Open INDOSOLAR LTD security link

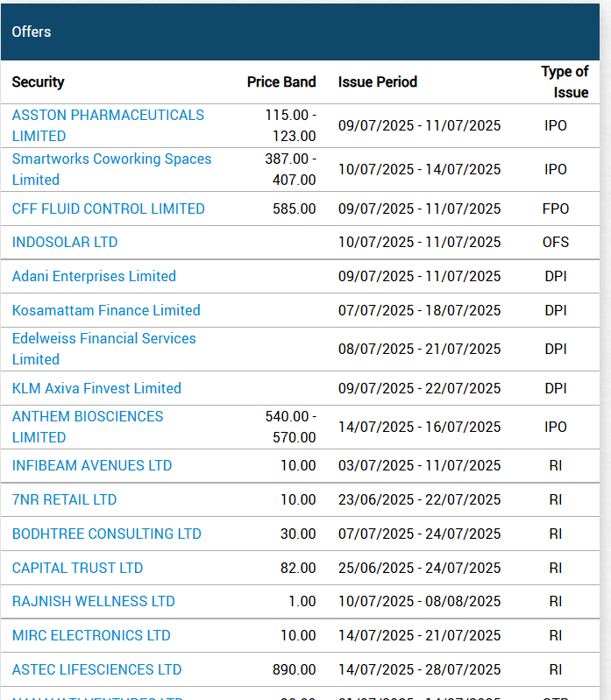coord(65,242)
